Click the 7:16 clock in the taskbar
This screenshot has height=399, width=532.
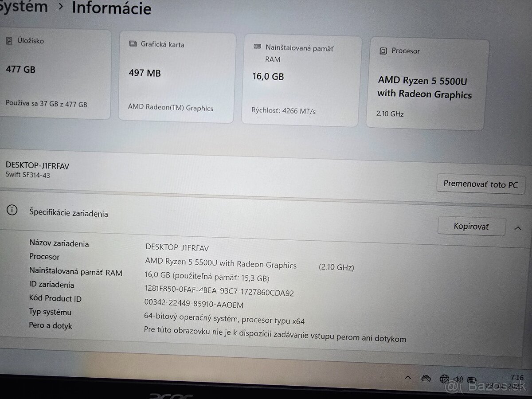[x=517, y=378]
